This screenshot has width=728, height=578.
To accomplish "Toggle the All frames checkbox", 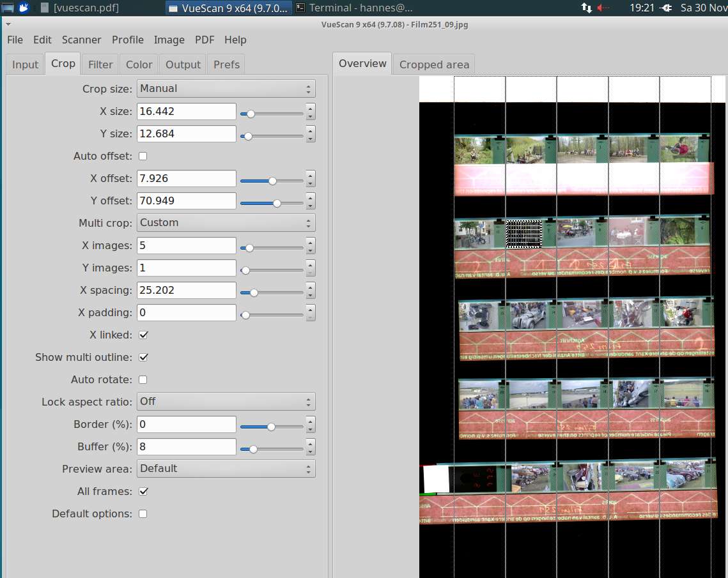I will pos(143,491).
